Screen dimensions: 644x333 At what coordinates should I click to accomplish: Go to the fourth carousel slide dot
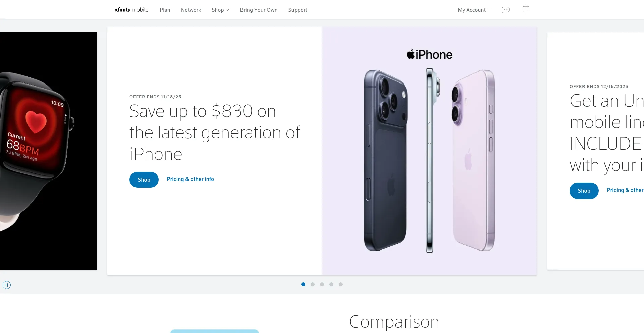click(331, 284)
